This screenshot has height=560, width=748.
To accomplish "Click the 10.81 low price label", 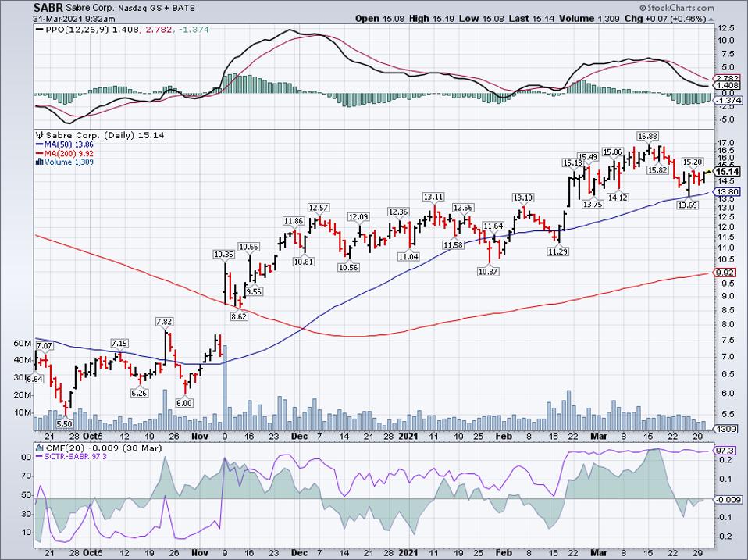I will tap(304, 262).
